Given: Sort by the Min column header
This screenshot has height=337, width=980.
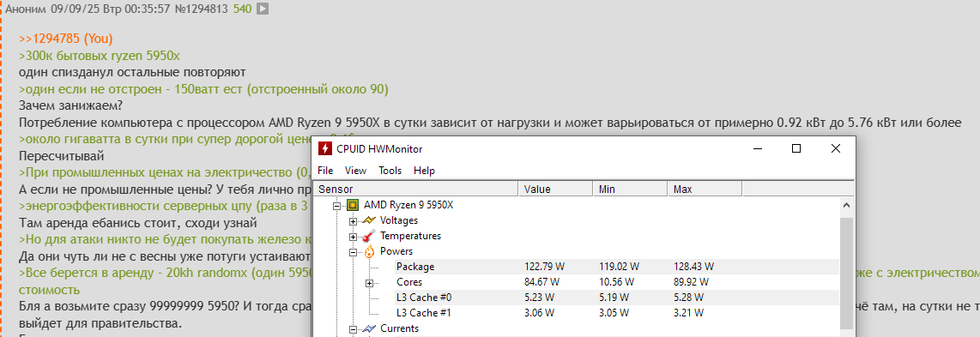Looking at the screenshot, I should [x=630, y=190].
